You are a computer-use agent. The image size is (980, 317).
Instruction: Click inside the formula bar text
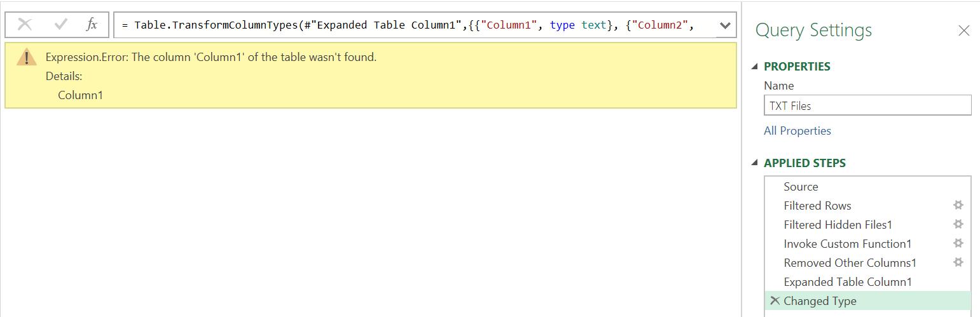coord(415,25)
